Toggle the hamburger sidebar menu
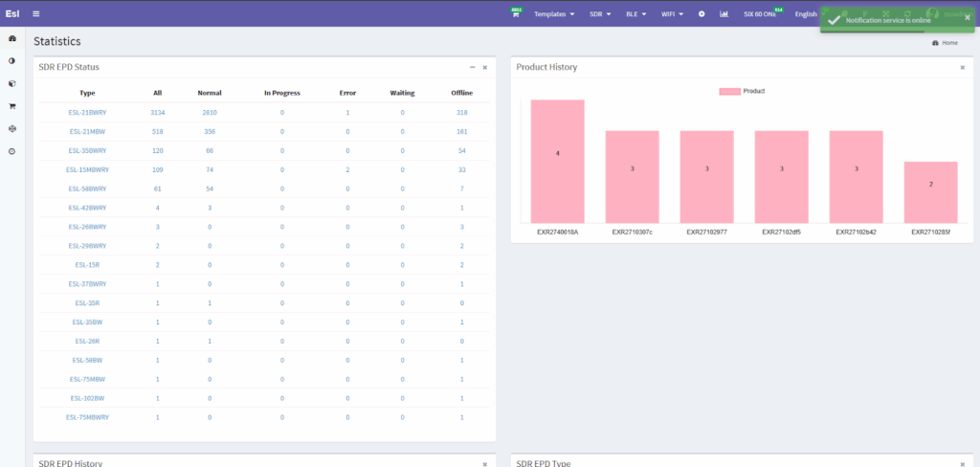The image size is (980, 467). pos(36,13)
